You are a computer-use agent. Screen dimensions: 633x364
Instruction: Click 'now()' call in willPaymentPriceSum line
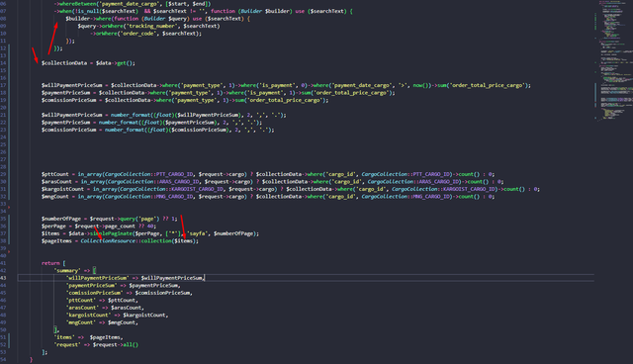tap(420, 85)
